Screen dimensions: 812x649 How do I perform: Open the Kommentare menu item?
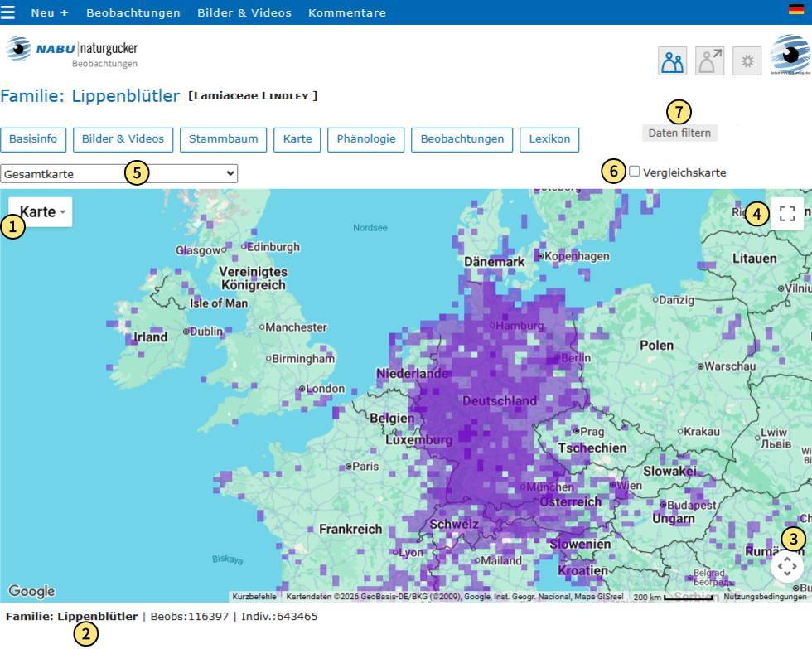coord(347,12)
